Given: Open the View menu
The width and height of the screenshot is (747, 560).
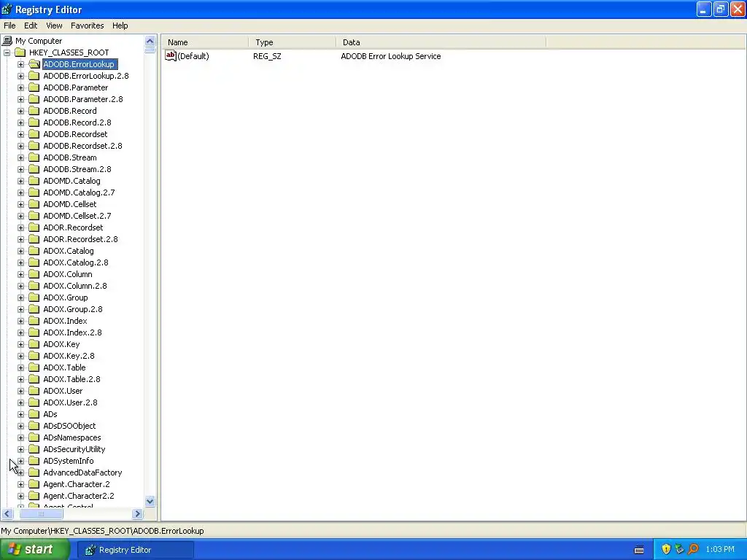Looking at the screenshot, I should click(54, 26).
